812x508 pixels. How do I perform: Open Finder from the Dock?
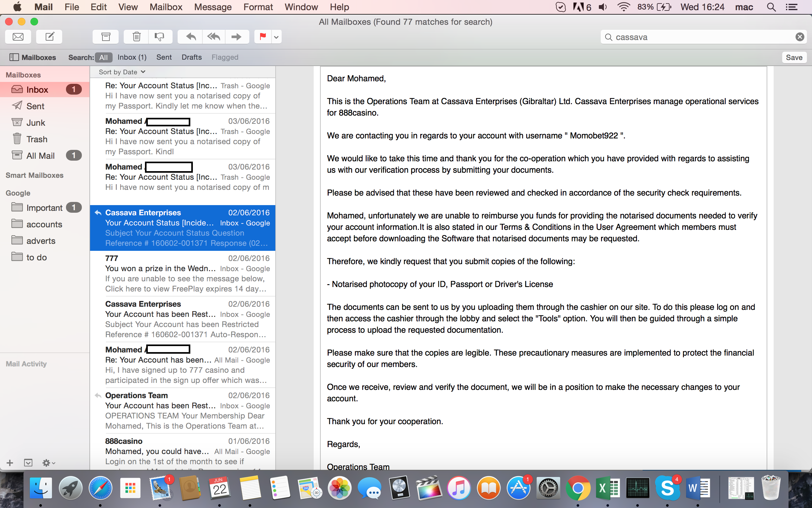(x=41, y=488)
